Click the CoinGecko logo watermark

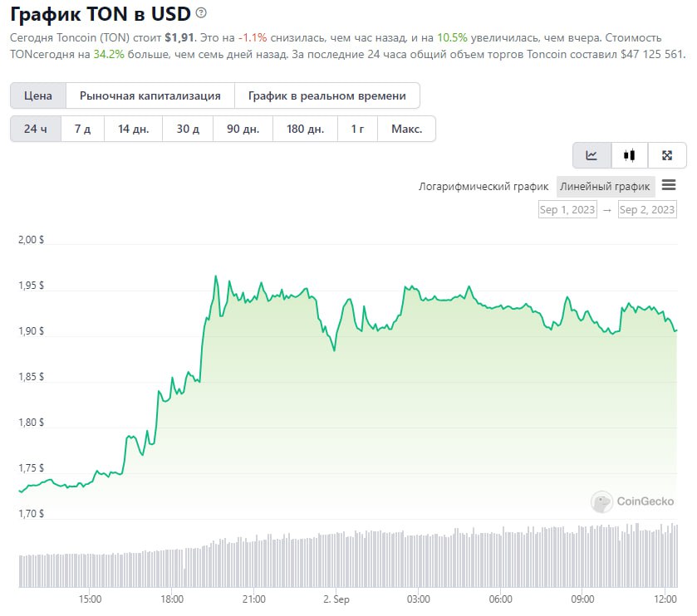click(x=633, y=501)
